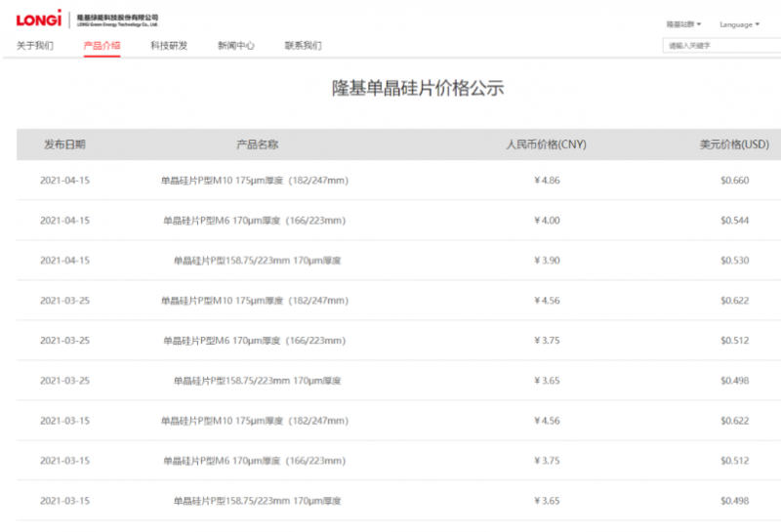This screenshot has height=532, width=781.
Task: Go to the 新闻中心 section
Action: point(236,46)
